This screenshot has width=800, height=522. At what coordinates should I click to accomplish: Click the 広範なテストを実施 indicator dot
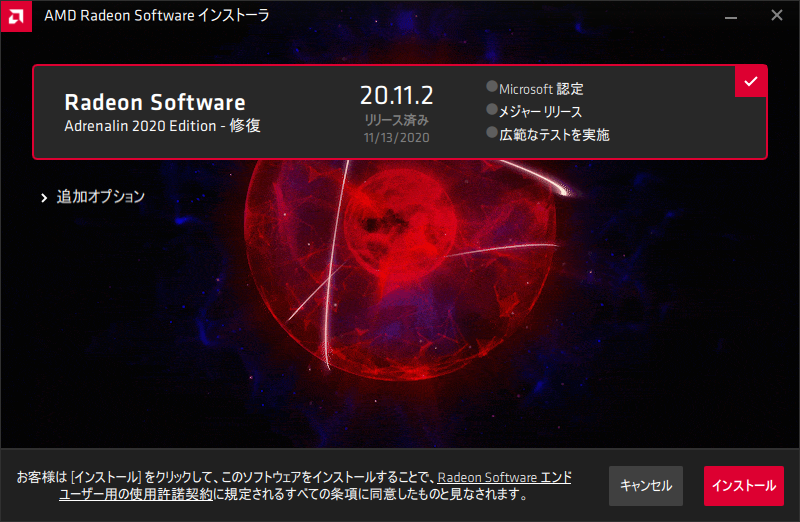tap(492, 132)
